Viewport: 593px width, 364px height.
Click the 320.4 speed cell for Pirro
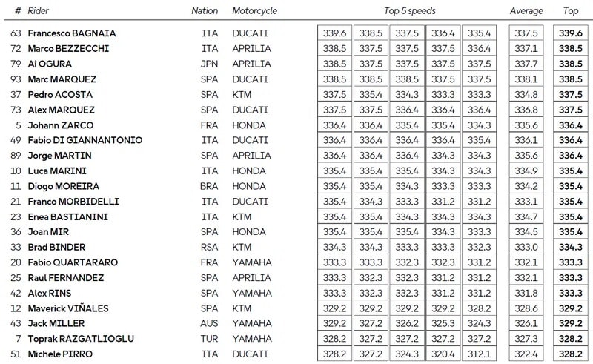pyautogui.click(x=444, y=354)
